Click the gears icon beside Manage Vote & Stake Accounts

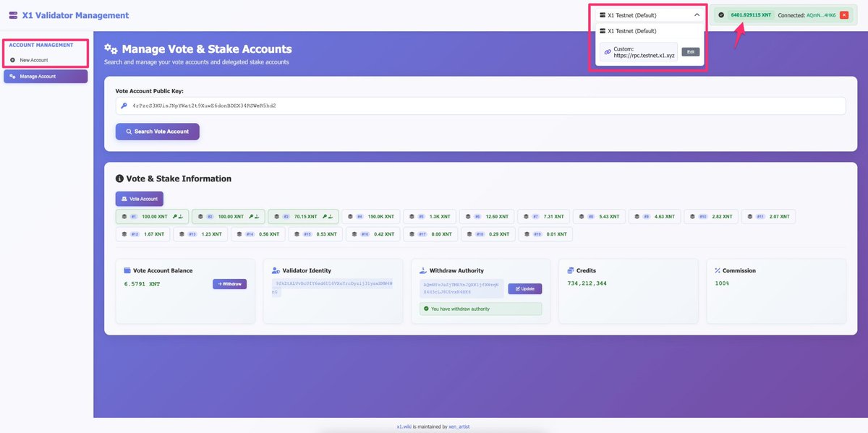pyautogui.click(x=111, y=49)
